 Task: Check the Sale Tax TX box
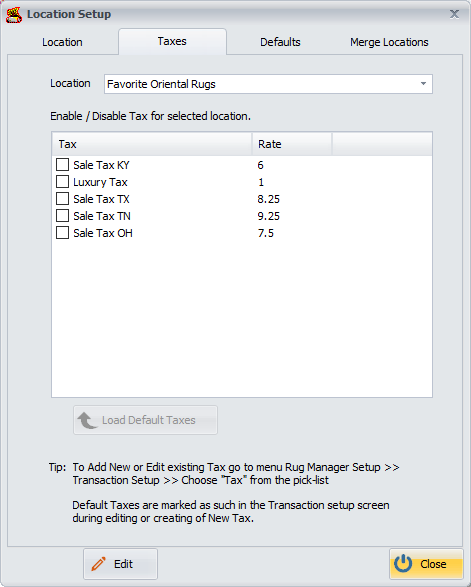click(x=63, y=199)
